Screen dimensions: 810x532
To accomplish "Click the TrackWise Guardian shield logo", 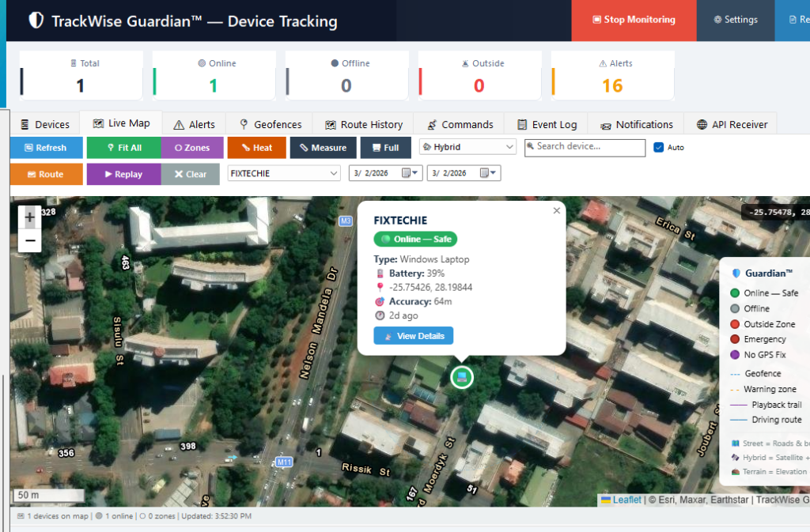I will tap(36, 21).
